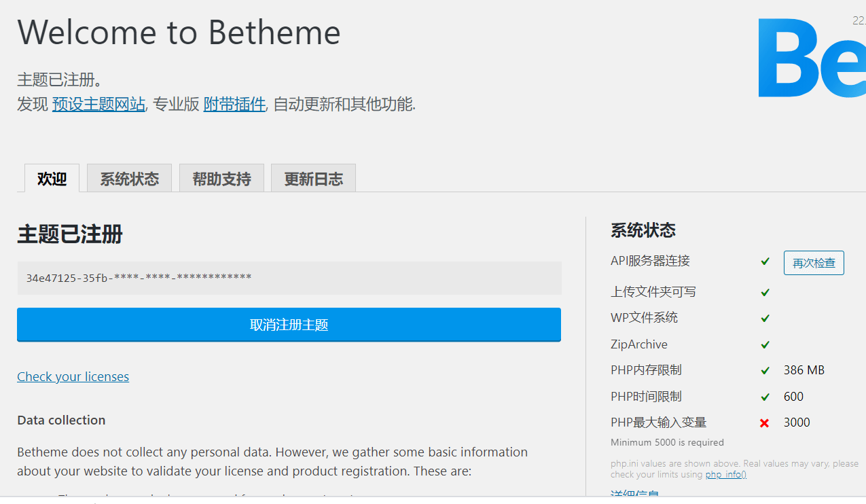Select the 600 time limit value
The image size is (866, 504).
[793, 397]
